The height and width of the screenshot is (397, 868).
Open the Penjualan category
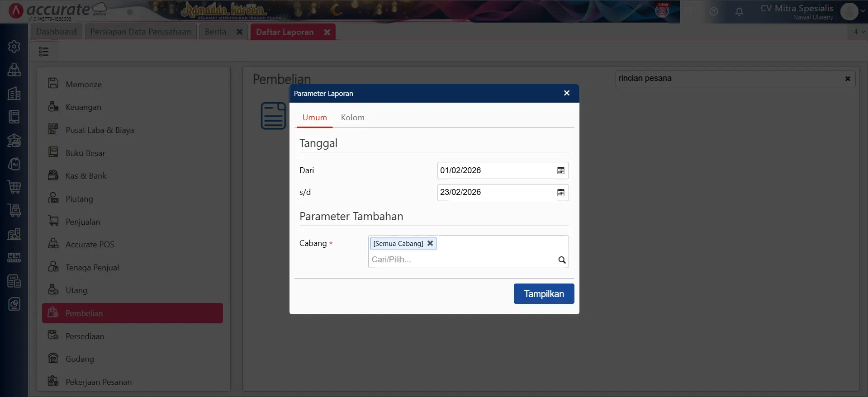132,222
